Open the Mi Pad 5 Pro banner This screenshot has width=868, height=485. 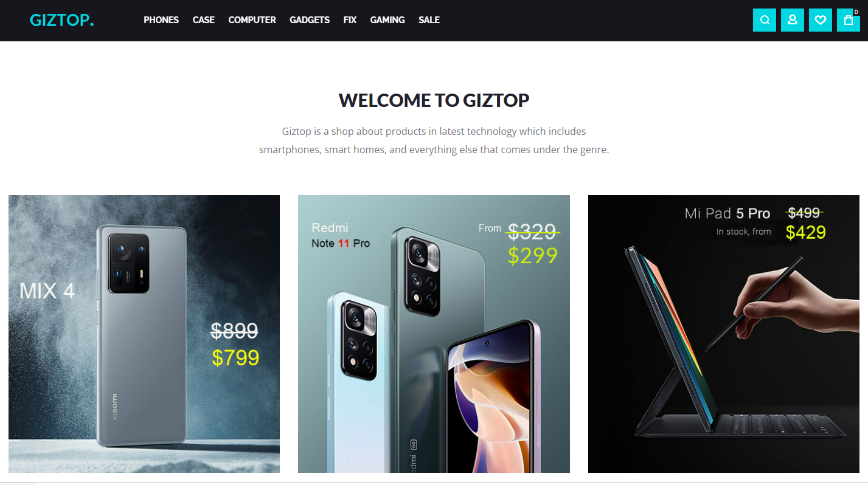click(724, 334)
